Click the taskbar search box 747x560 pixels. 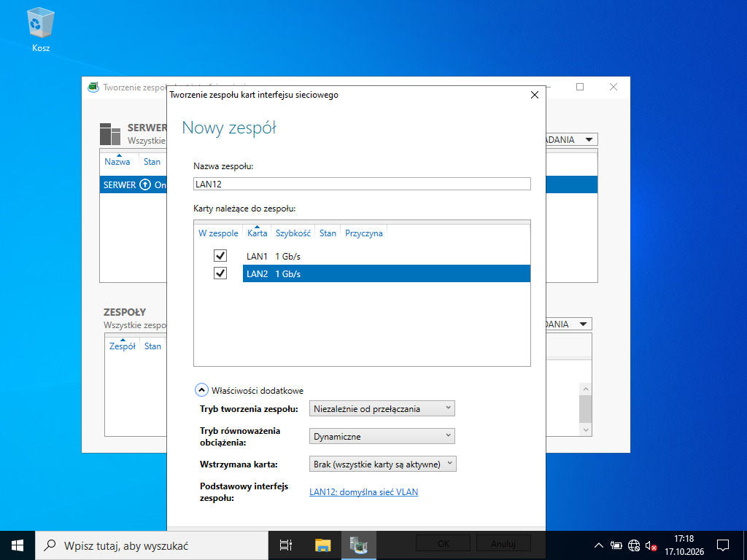152,545
